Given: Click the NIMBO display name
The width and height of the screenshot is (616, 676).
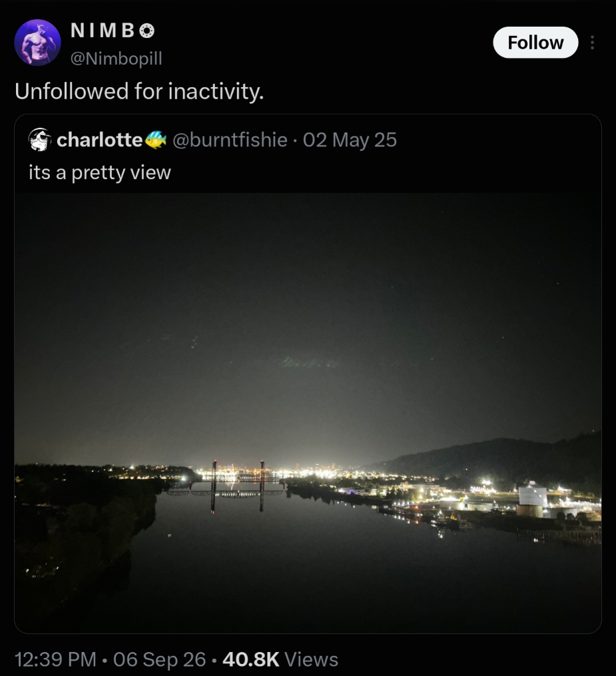Looking at the screenshot, I should click(x=103, y=30).
